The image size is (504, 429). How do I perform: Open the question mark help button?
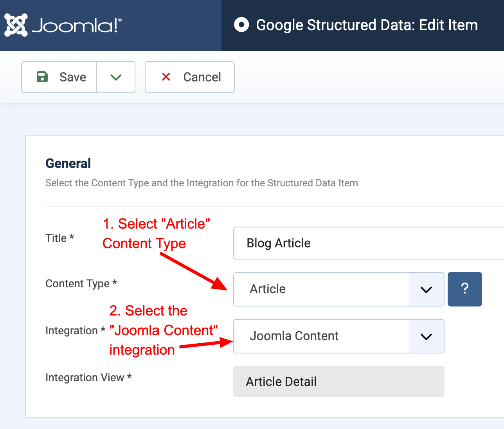[464, 289]
